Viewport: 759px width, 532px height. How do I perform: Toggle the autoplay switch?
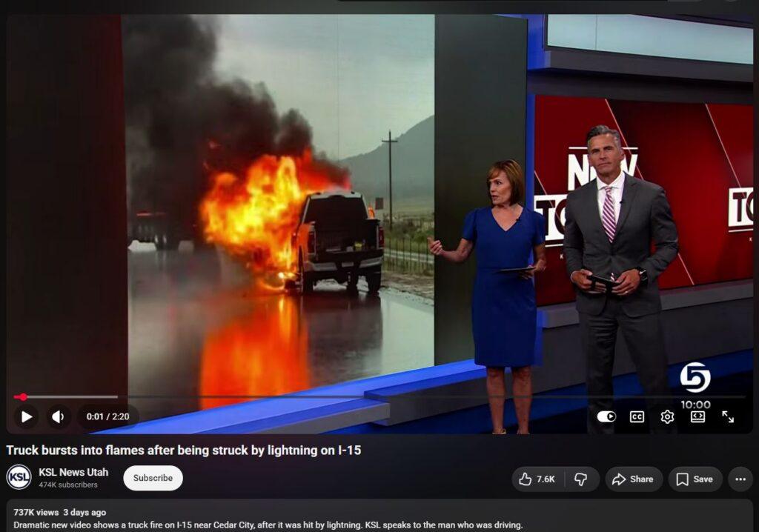click(x=606, y=417)
